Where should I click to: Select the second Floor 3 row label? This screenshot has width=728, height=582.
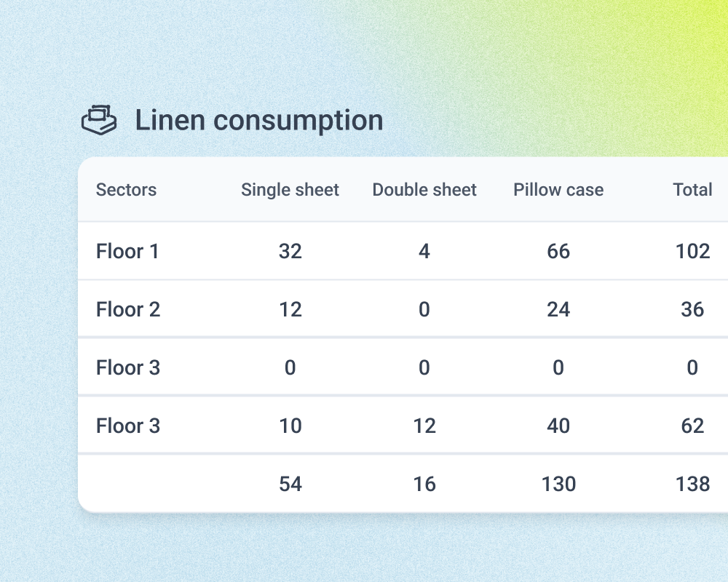click(x=128, y=426)
